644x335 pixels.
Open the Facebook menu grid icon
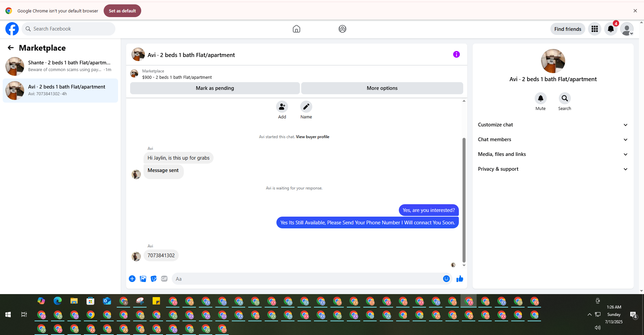tap(595, 29)
